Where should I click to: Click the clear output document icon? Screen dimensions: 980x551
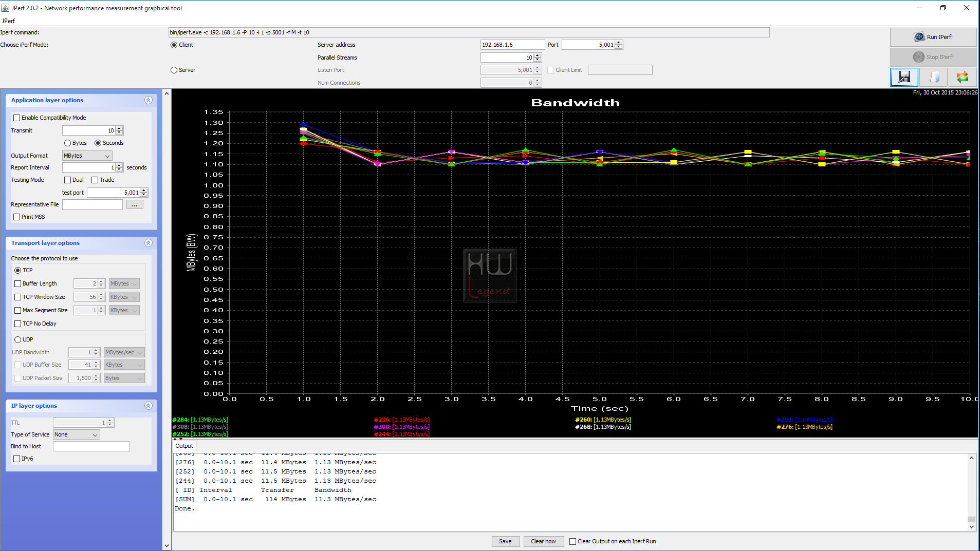(x=934, y=77)
